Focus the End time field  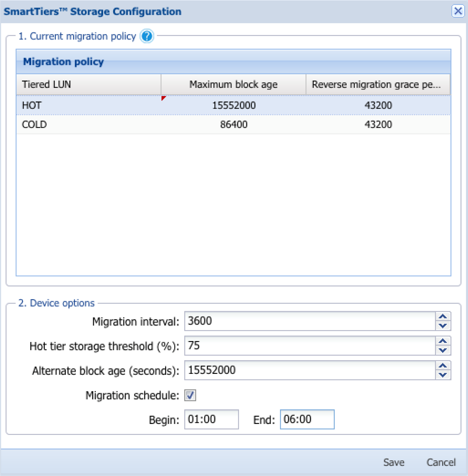tap(307, 419)
